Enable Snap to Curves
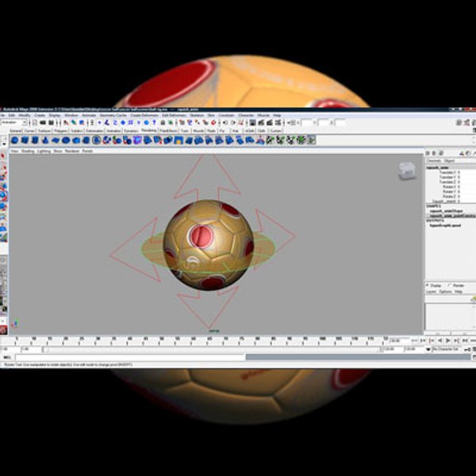 tap(190, 123)
